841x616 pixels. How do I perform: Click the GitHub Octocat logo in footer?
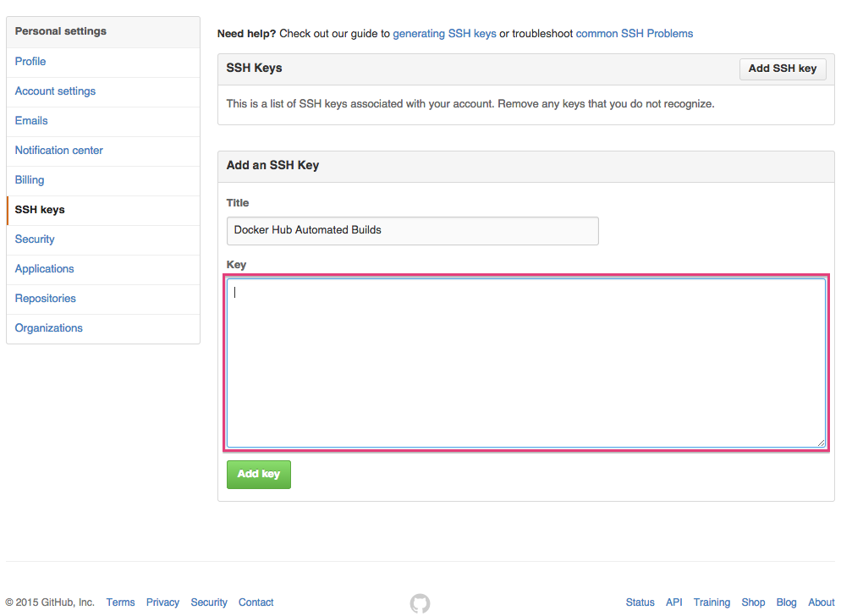(x=420, y=603)
